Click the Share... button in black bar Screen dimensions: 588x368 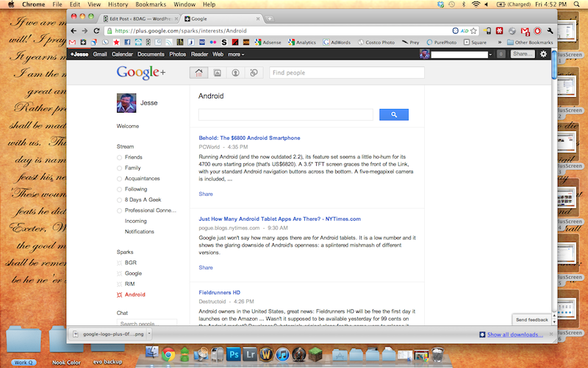coord(523,54)
